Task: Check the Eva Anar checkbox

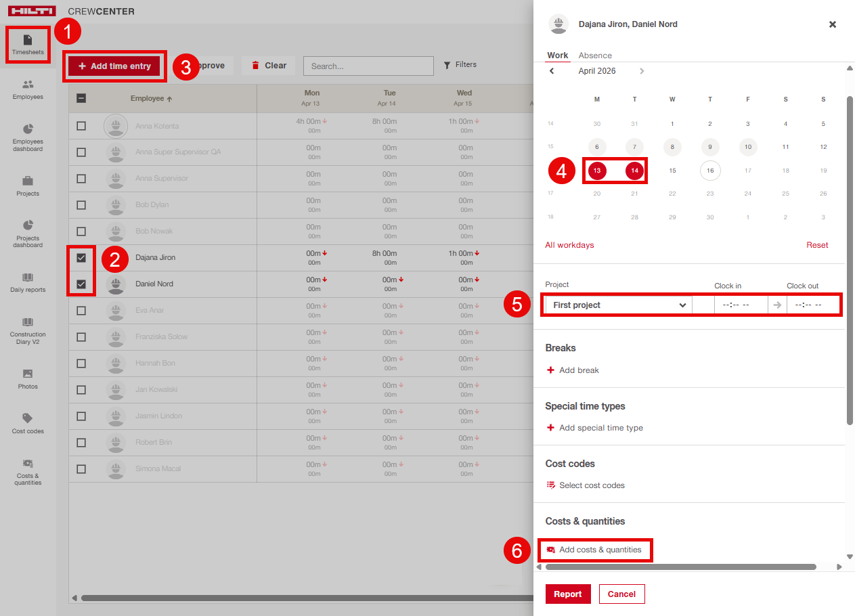Action: (81, 311)
